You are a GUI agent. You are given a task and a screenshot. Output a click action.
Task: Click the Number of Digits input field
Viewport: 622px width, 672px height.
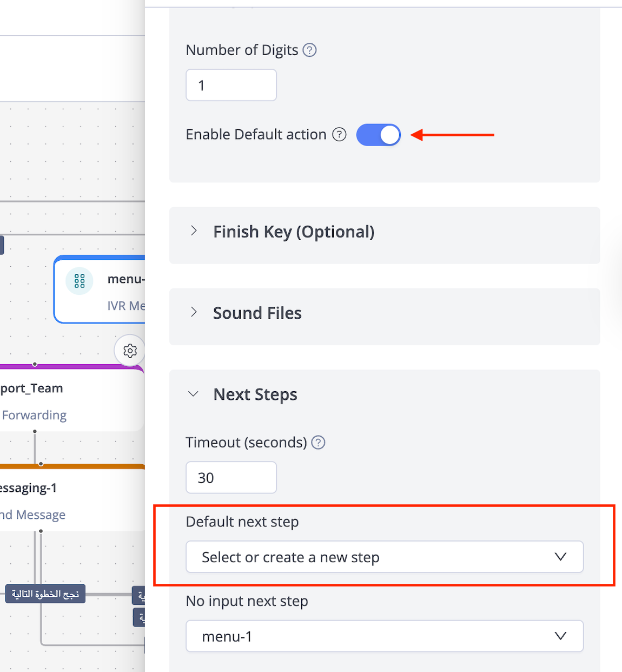pyautogui.click(x=231, y=85)
